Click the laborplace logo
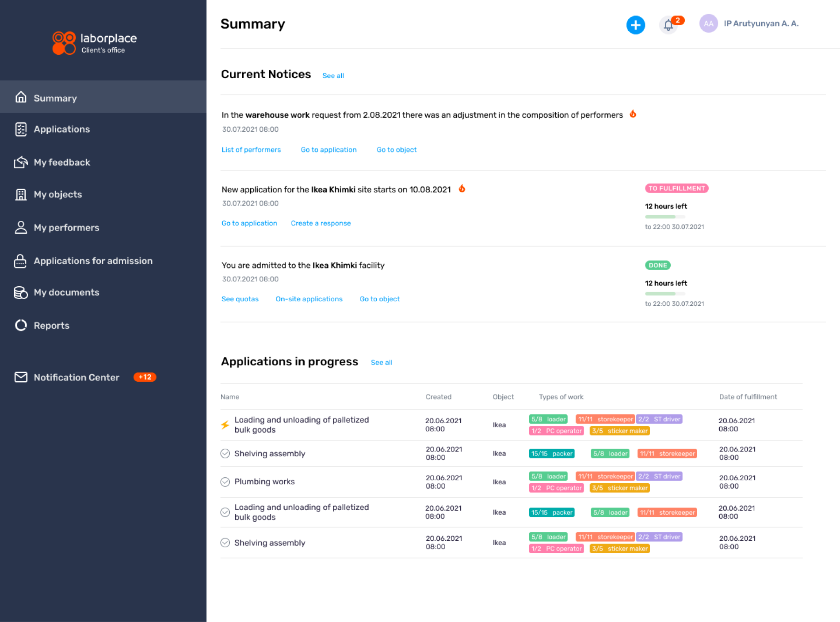 pos(95,43)
